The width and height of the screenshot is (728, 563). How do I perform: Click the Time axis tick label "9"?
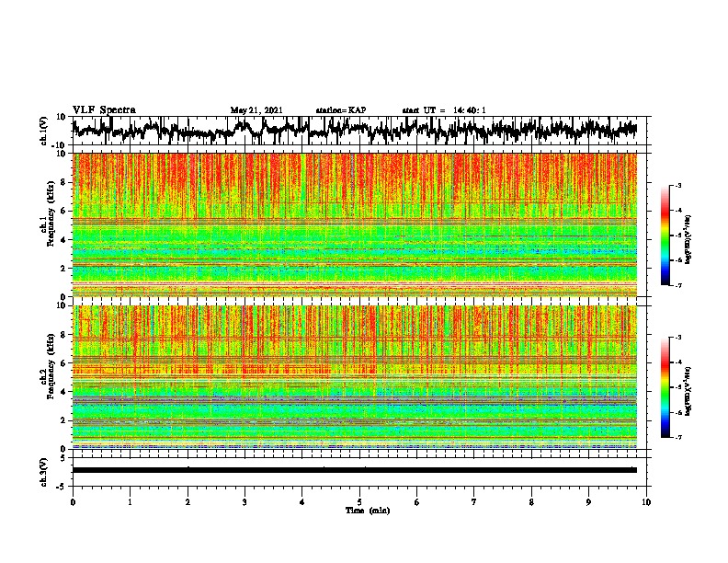point(588,502)
